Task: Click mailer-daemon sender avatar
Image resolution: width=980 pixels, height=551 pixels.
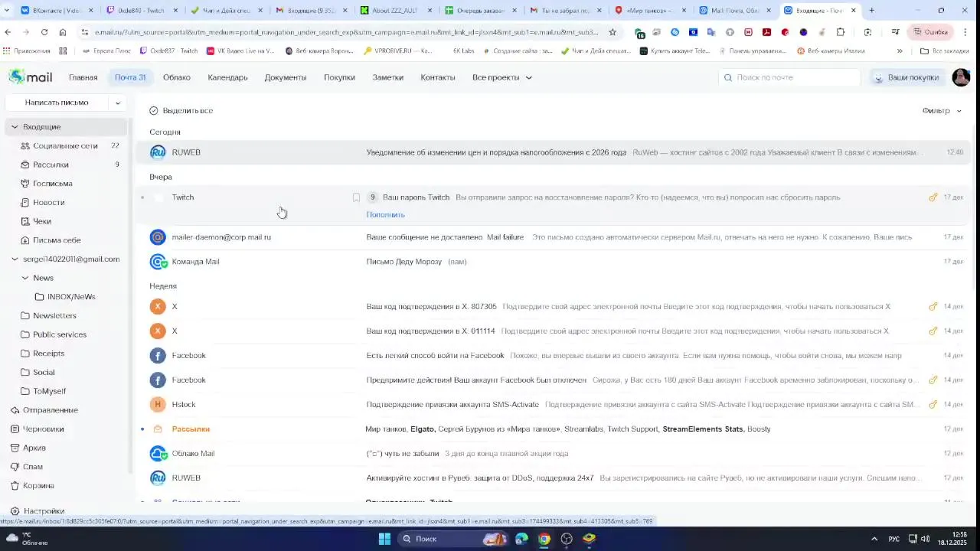Action: coord(158,237)
